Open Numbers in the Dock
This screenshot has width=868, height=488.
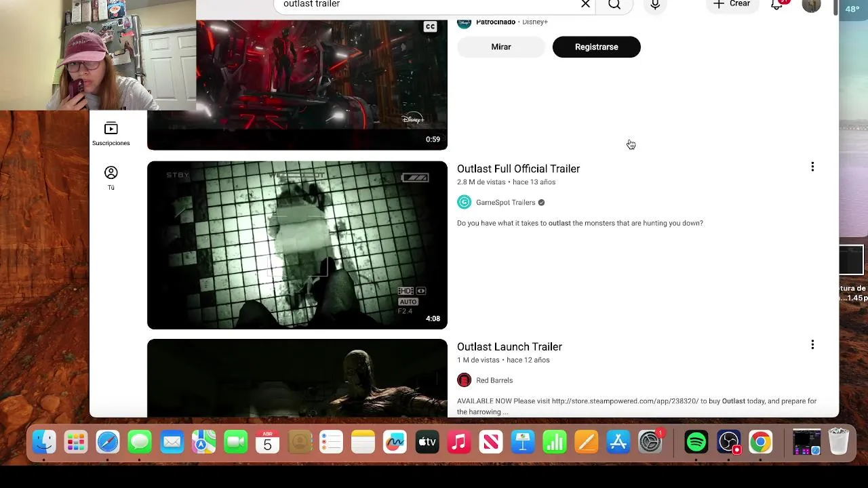tap(555, 443)
